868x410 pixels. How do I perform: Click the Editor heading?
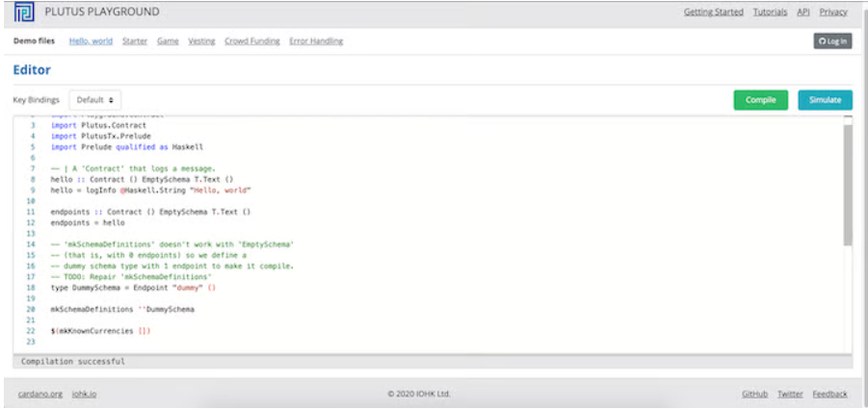(x=32, y=69)
